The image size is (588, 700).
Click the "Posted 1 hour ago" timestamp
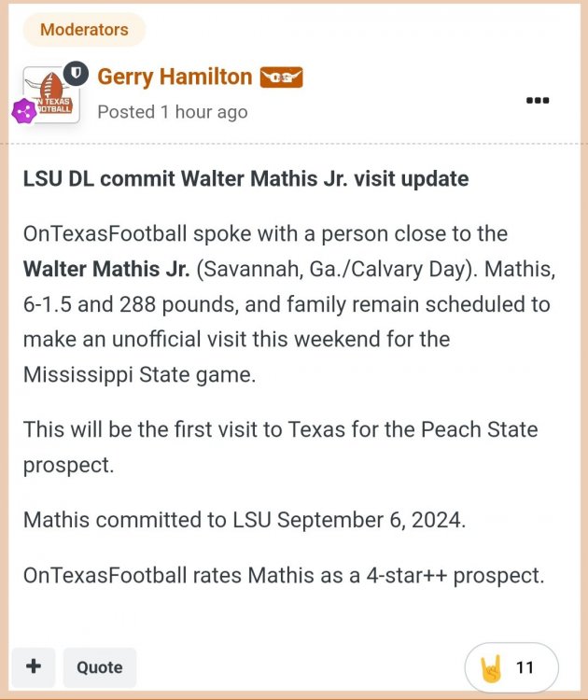pos(173,112)
